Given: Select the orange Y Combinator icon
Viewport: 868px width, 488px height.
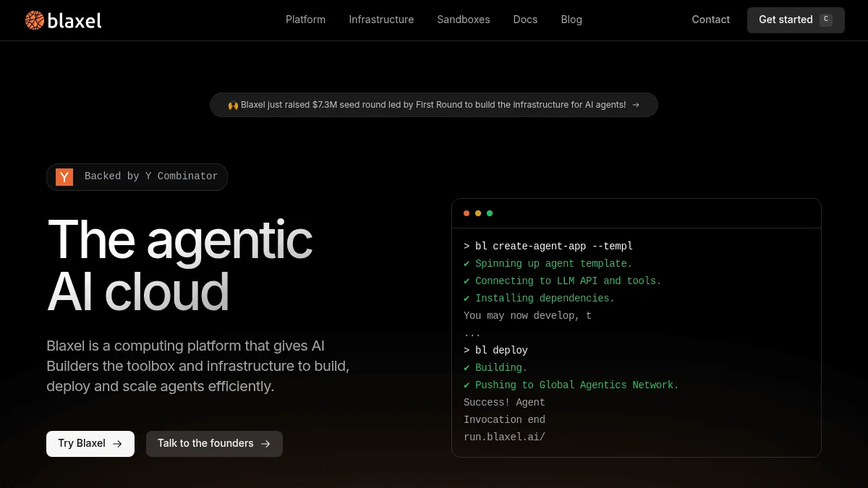Looking at the screenshot, I should (x=64, y=176).
